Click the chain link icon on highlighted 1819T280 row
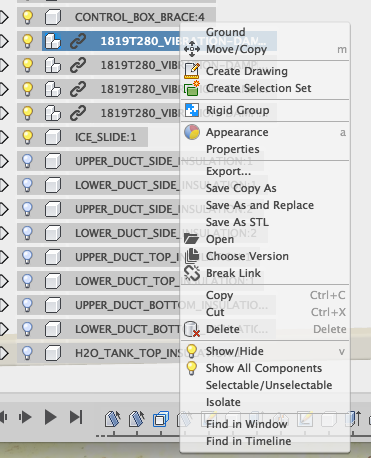The width and height of the screenshot is (371, 458). (x=78, y=41)
